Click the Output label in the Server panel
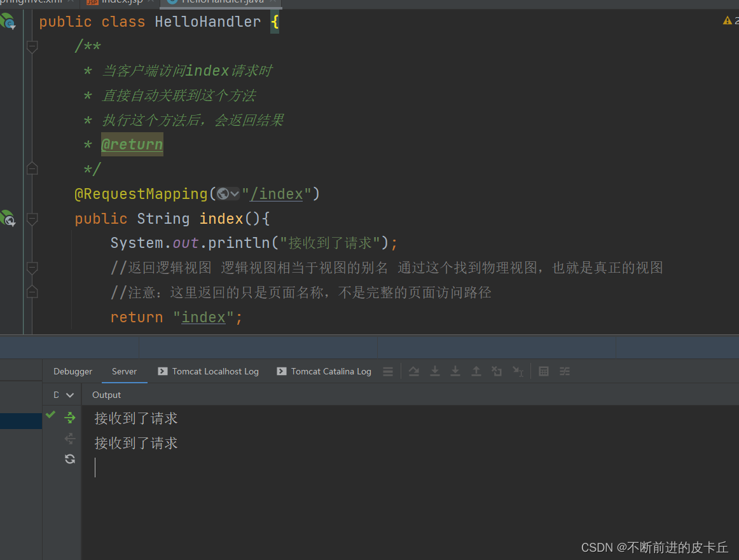739x560 pixels. 106,395
